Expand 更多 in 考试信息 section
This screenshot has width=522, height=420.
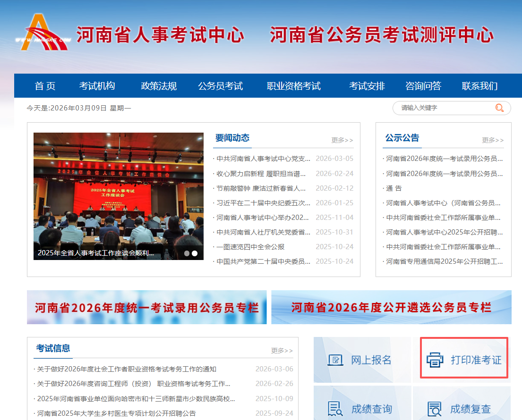[282, 351]
